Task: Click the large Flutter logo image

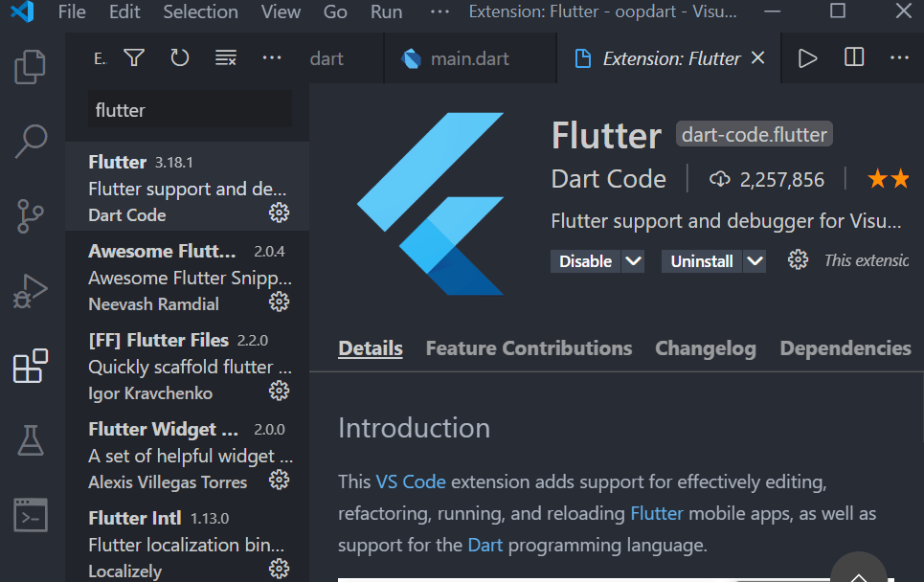Action: point(430,203)
